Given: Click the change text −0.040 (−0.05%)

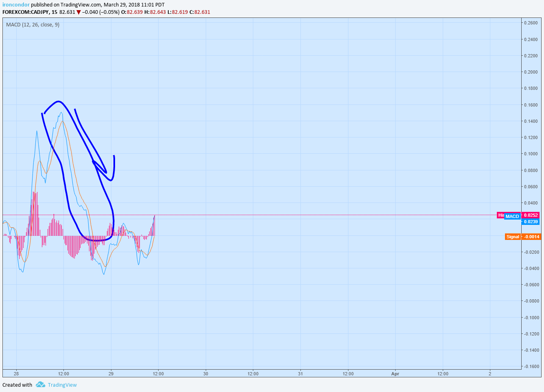Looking at the screenshot, I should tap(101, 12).
